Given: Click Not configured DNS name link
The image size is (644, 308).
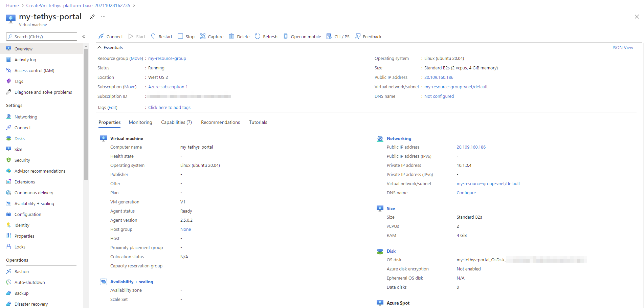Looking at the screenshot, I should (x=439, y=96).
